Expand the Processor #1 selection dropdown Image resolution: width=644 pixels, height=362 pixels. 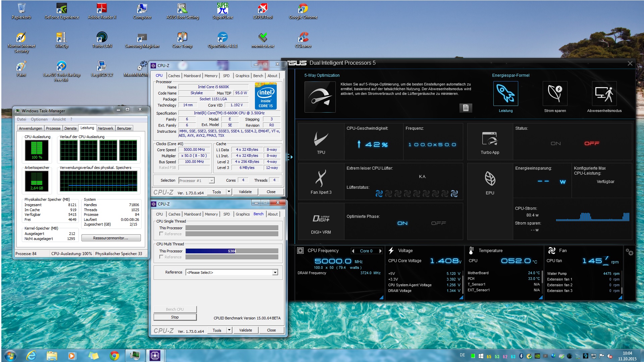(212, 181)
